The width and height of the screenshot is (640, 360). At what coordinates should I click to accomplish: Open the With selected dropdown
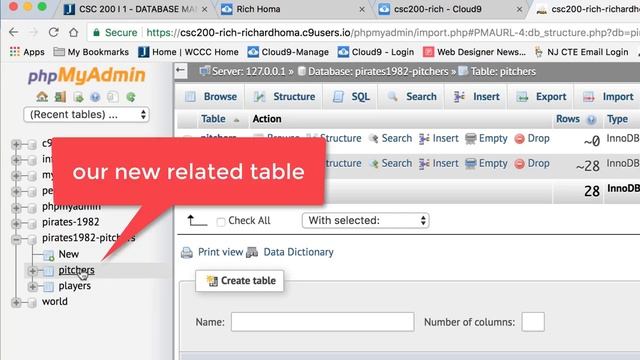tap(365, 220)
